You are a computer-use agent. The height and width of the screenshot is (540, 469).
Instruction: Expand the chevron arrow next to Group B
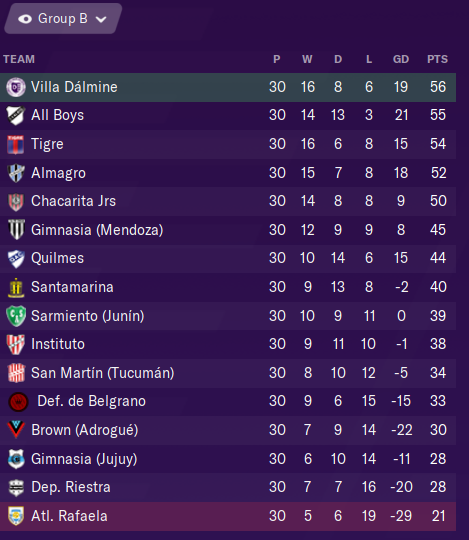101,20
